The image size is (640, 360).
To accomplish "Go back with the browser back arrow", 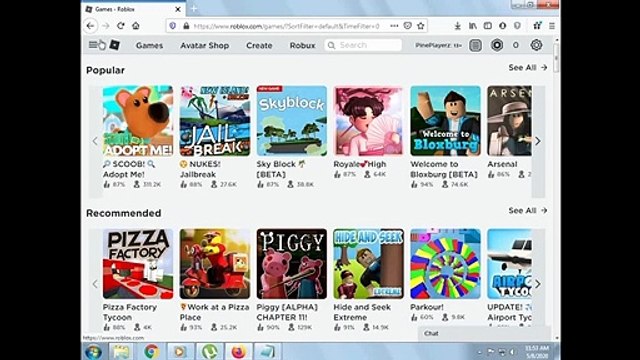I will (91, 26).
